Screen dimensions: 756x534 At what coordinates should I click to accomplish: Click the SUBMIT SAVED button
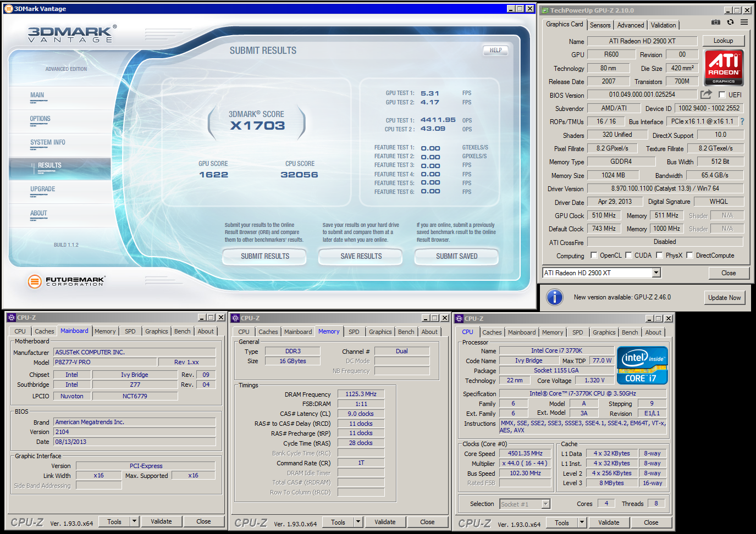pos(457,257)
